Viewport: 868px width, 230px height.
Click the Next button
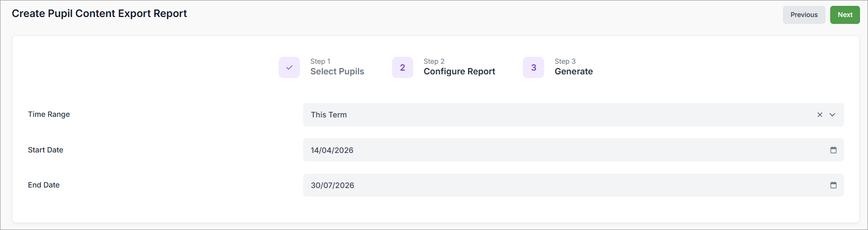point(845,15)
